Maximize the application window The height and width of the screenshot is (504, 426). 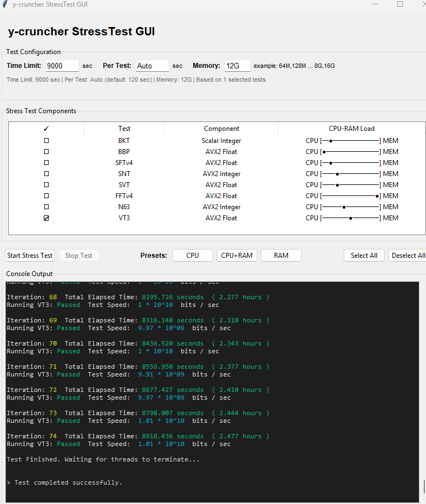click(x=400, y=4)
